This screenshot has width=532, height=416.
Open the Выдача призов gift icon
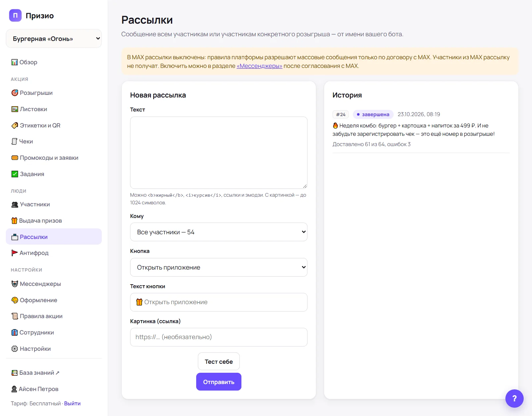point(14,221)
